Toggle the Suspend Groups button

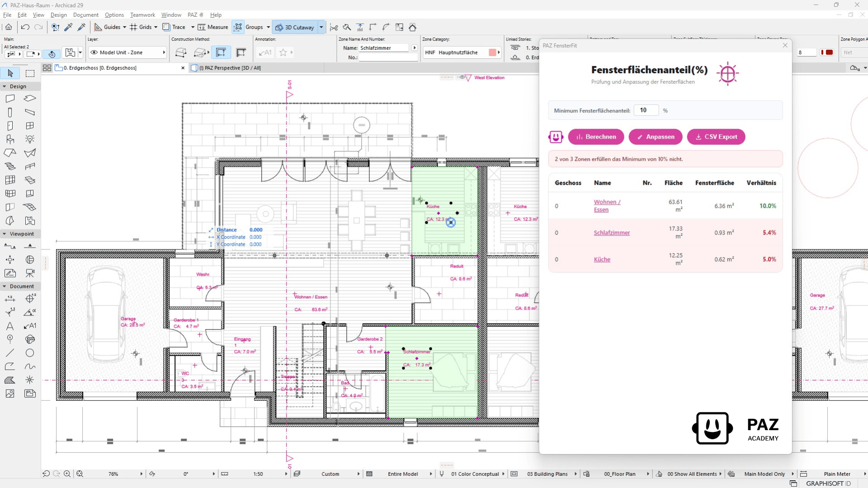tap(238, 27)
